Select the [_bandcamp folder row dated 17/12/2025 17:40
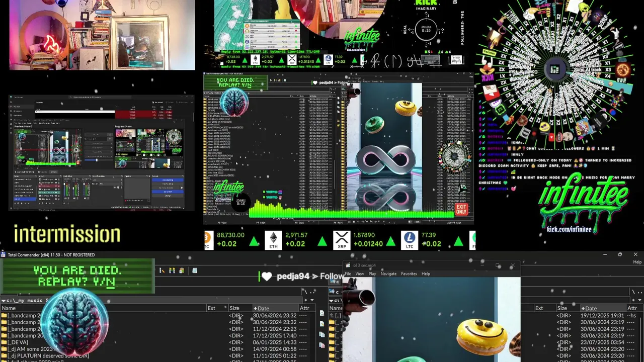The image size is (644, 362). tap(158, 335)
